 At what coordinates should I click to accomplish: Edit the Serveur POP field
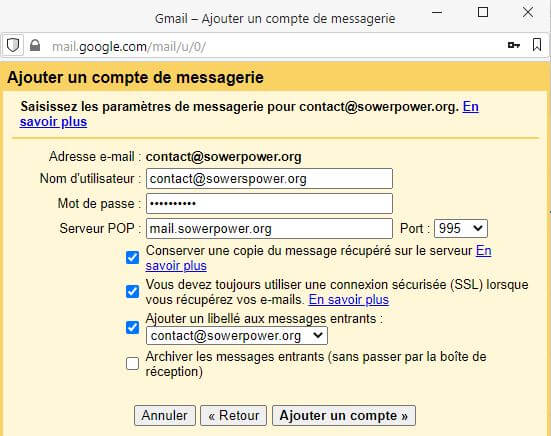(x=269, y=229)
